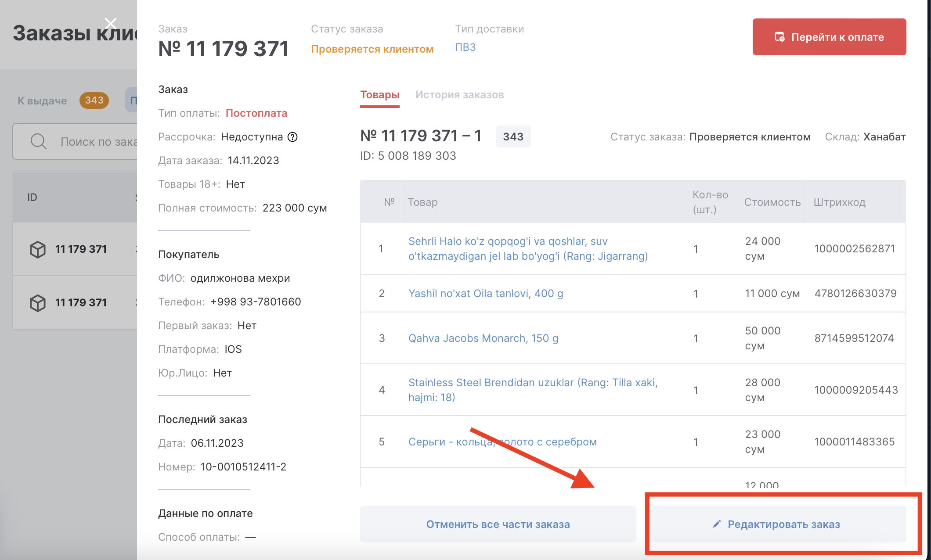Screen dimensions: 931x560
Task: Switch to the История заказов tab
Action: [459, 95]
